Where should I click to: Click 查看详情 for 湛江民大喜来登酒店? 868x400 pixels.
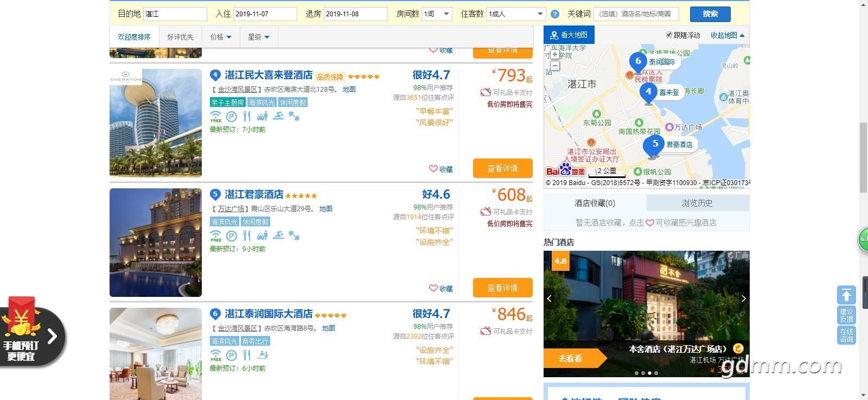pos(502,168)
